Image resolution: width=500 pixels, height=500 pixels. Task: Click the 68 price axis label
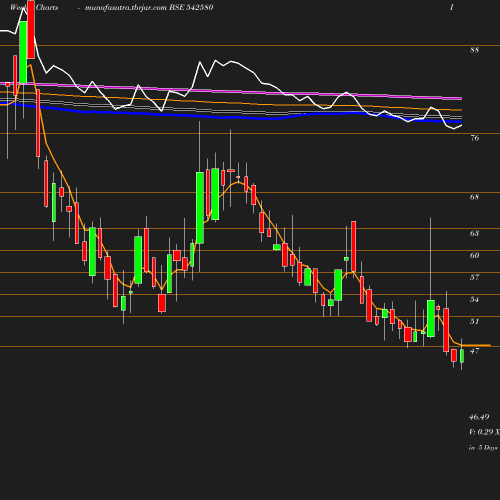[474, 197]
